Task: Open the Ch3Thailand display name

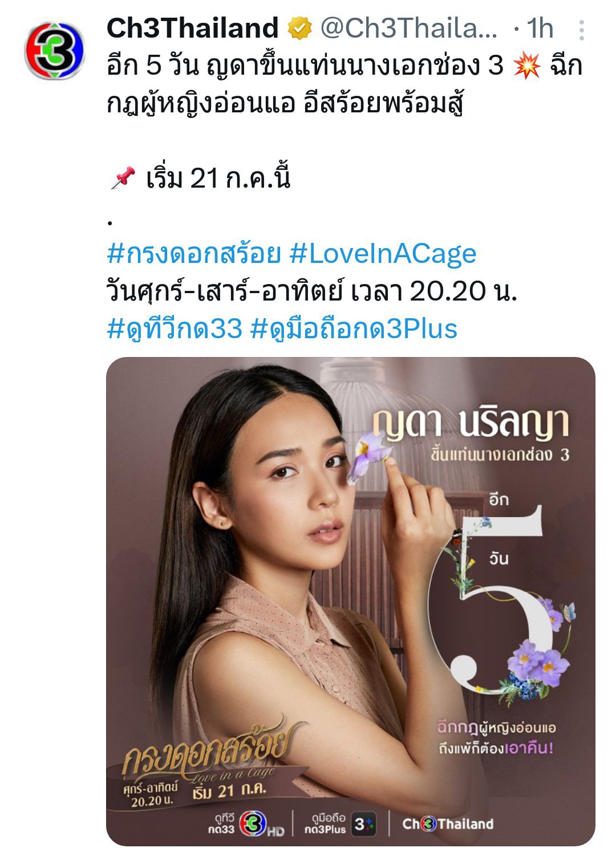Action: click(193, 28)
